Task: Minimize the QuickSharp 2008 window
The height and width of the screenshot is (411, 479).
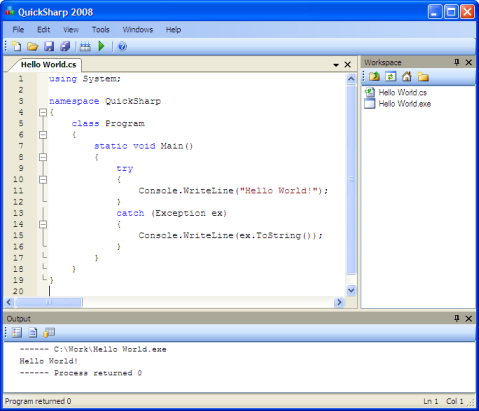Action: pos(435,12)
